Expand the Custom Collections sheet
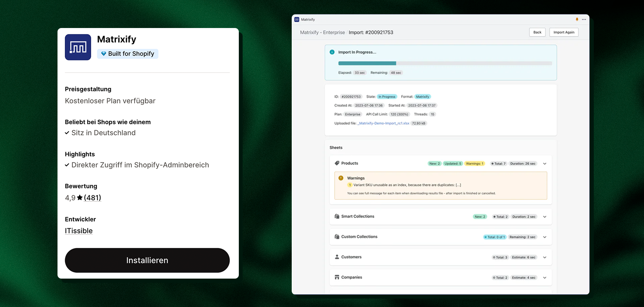 coord(545,237)
